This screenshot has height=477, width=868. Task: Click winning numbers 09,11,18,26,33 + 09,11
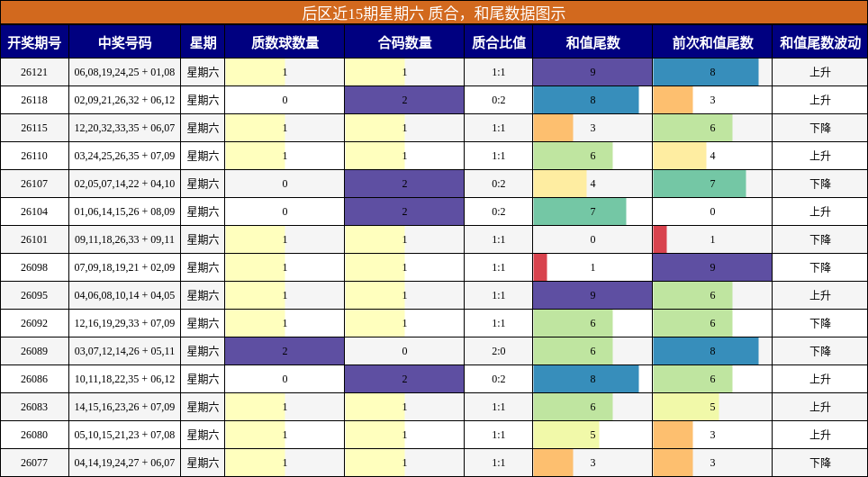pos(124,239)
